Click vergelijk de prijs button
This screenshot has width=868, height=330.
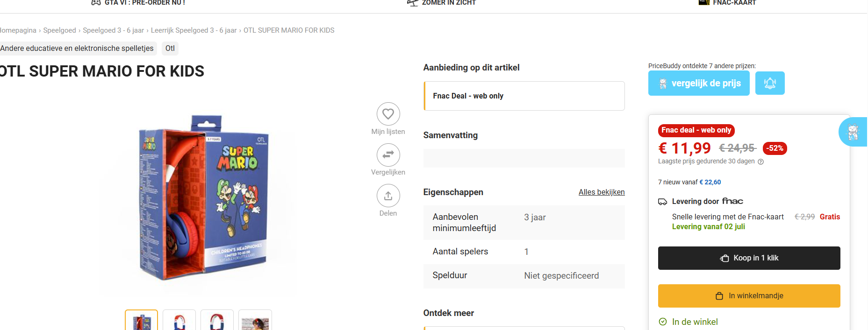coord(699,84)
